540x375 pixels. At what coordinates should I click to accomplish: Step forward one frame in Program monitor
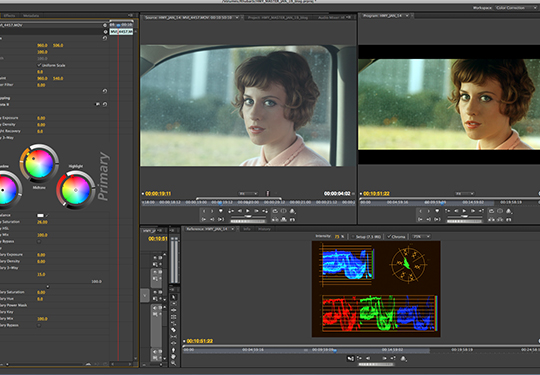[x=473, y=211]
